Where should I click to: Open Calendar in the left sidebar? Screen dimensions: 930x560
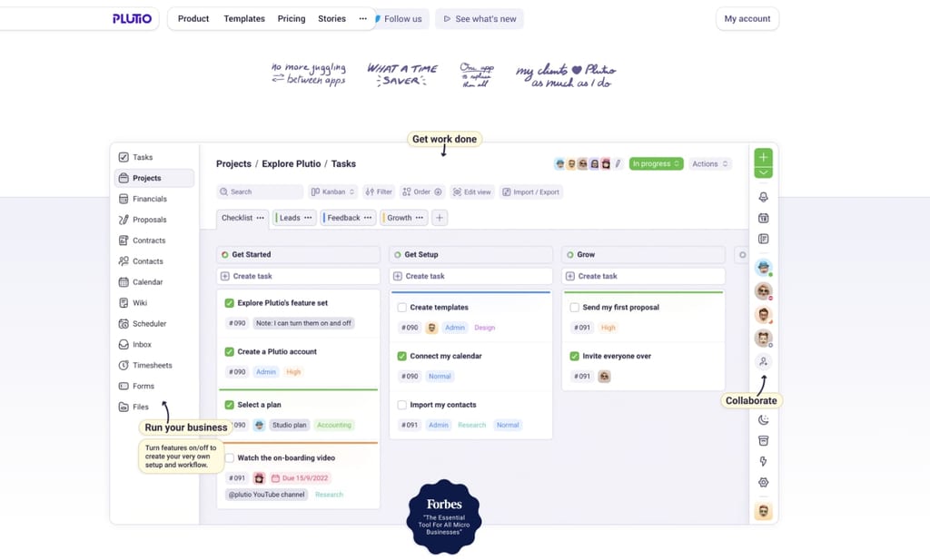(141, 282)
